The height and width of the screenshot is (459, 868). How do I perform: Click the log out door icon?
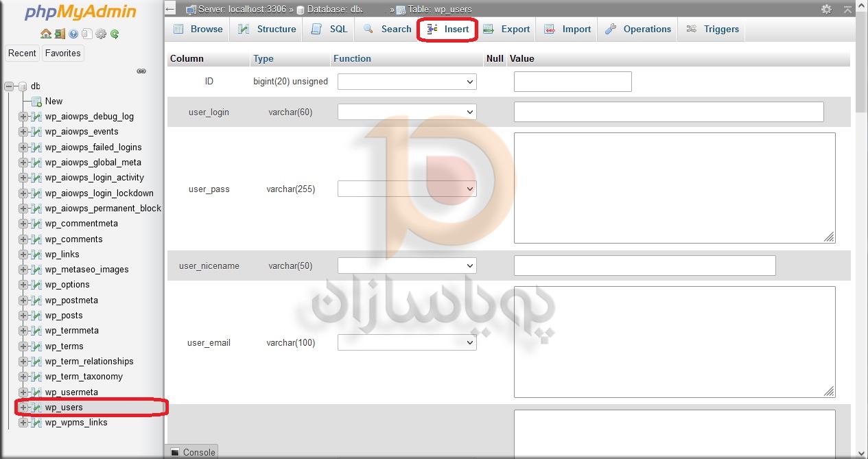(x=60, y=34)
